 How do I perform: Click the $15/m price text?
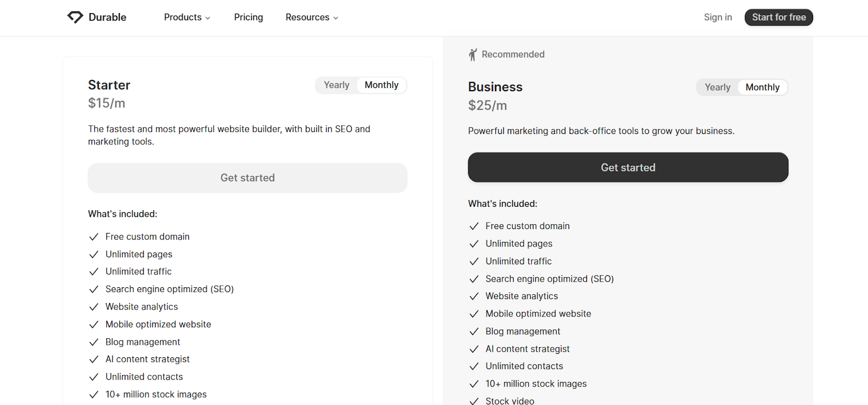107,103
